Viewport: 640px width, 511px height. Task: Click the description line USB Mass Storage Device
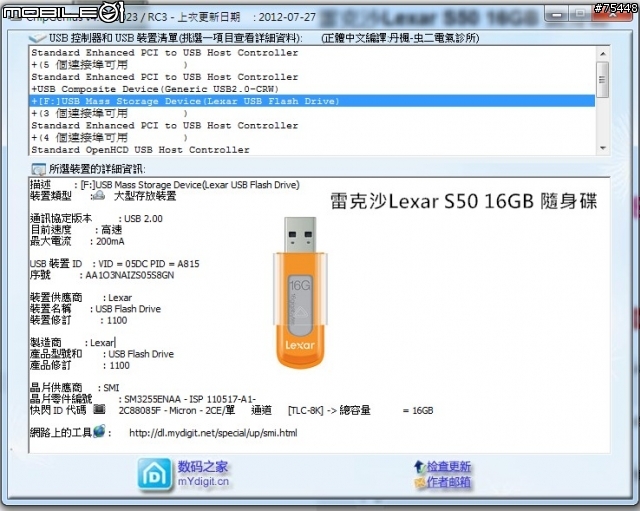(190, 185)
